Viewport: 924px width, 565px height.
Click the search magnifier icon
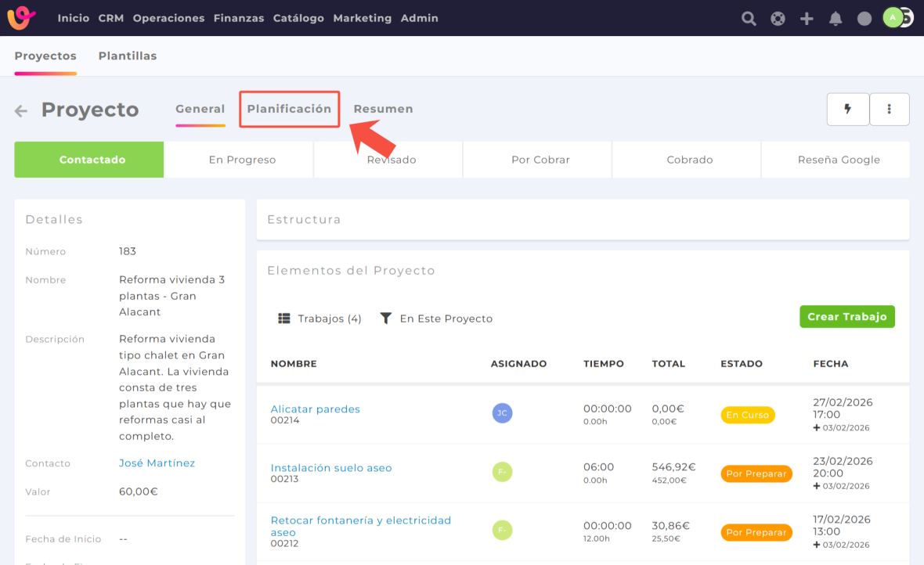pos(749,19)
